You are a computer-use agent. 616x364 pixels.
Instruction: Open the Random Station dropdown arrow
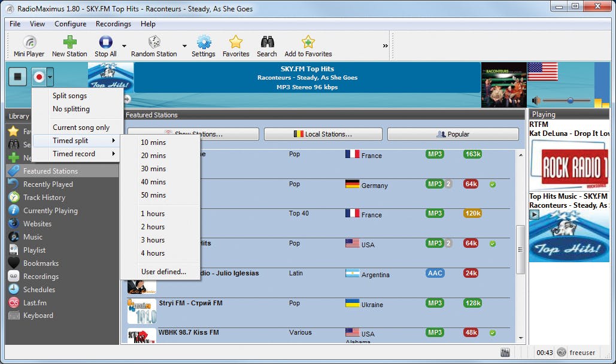pyautogui.click(x=184, y=46)
